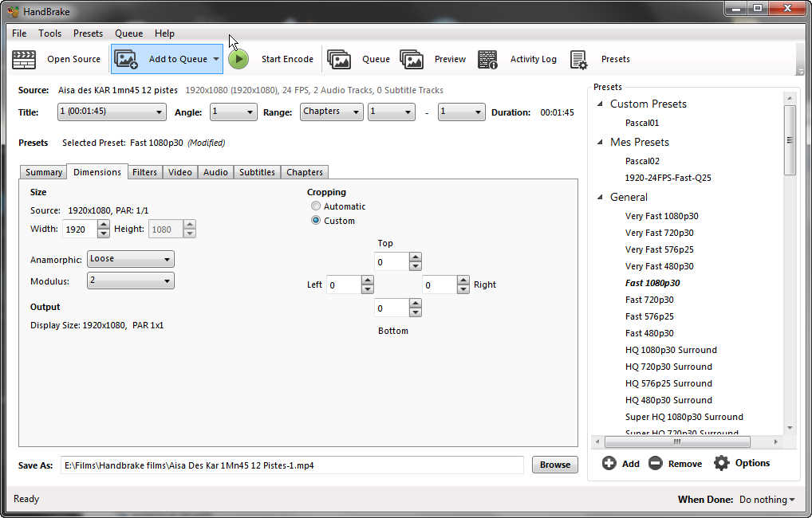Select the Very Fast 1080p30 preset

point(662,216)
